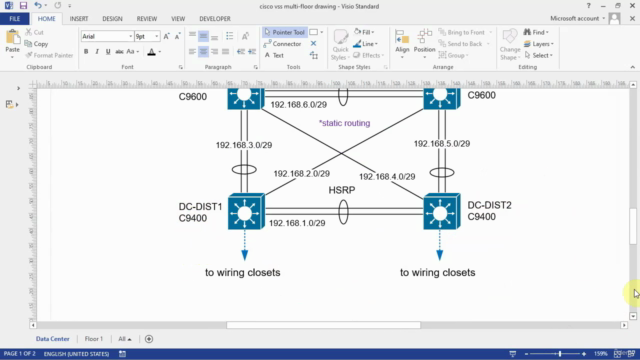Decrease font size with shrink font icon

point(178,36)
